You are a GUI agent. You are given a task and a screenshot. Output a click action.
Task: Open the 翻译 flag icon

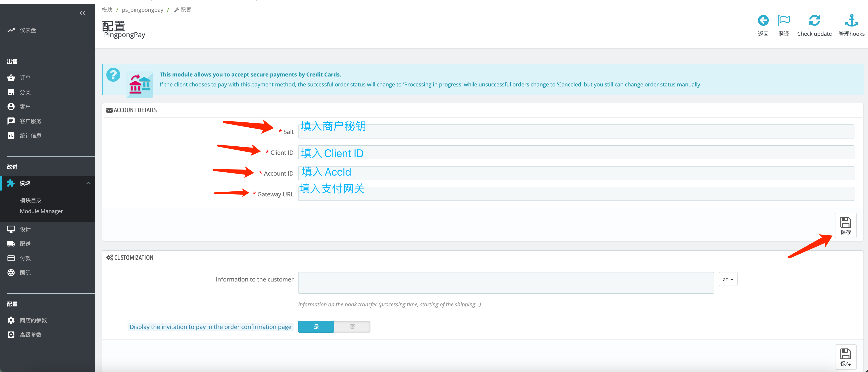[x=783, y=21]
